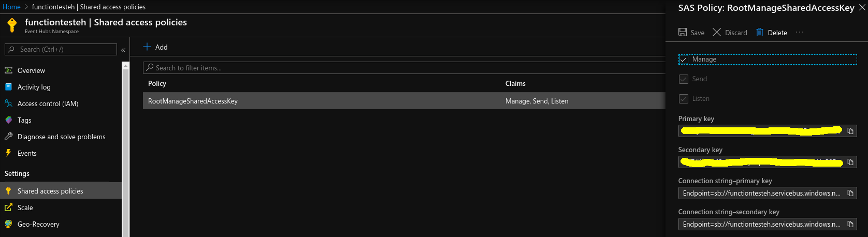Close the SAS Policy panel

coord(862,7)
